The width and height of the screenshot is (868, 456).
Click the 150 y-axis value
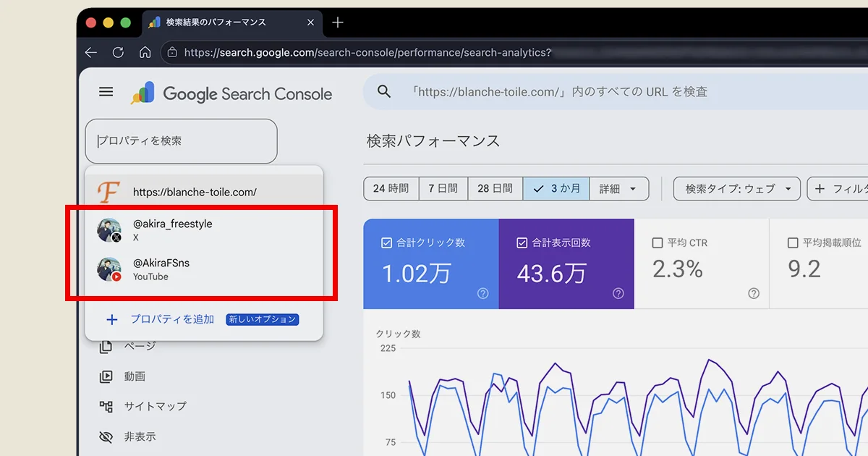point(388,395)
